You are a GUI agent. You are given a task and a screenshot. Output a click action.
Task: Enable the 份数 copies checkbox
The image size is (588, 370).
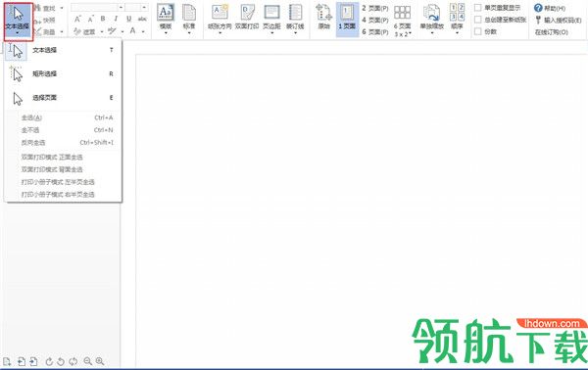pyautogui.click(x=478, y=32)
